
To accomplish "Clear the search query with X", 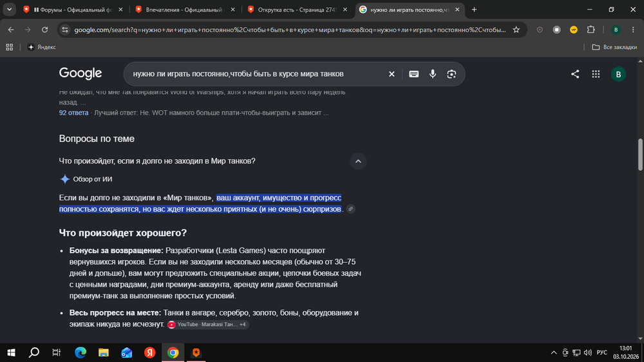I will tap(392, 74).
